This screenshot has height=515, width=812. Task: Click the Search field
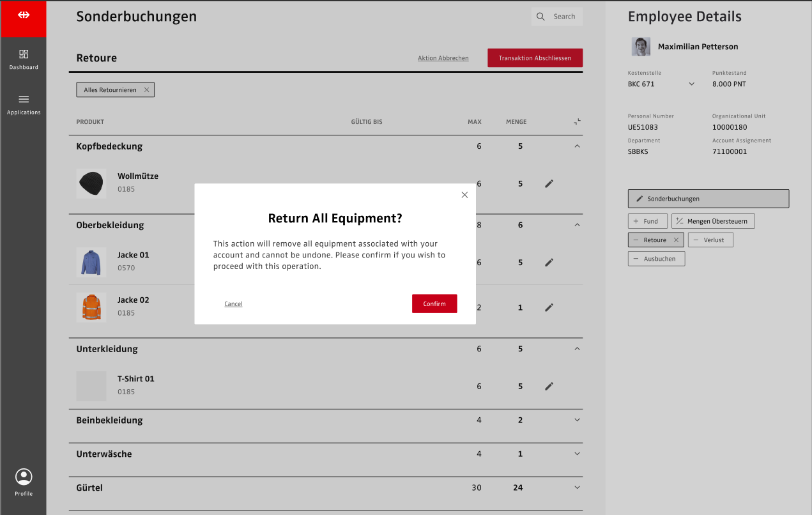click(x=557, y=17)
